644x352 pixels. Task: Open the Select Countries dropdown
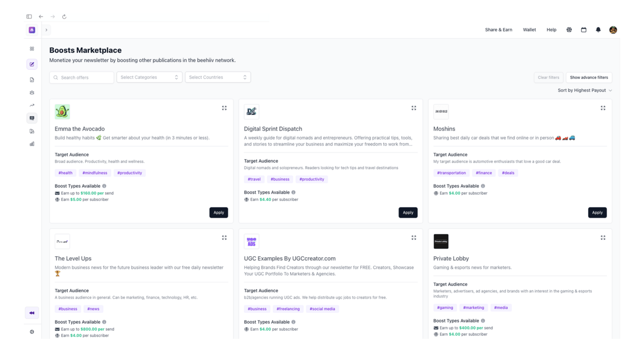click(218, 77)
